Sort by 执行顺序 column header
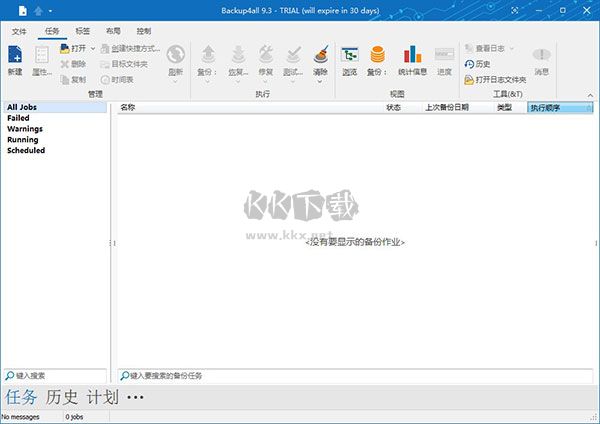600x424 pixels. pos(560,108)
